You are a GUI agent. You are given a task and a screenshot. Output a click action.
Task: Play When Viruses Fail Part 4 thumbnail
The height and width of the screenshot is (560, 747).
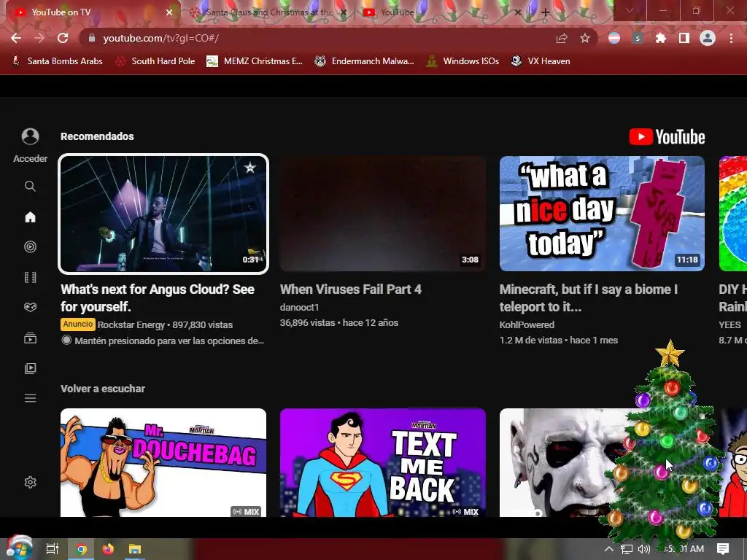pyautogui.click(x=382, y=214)
